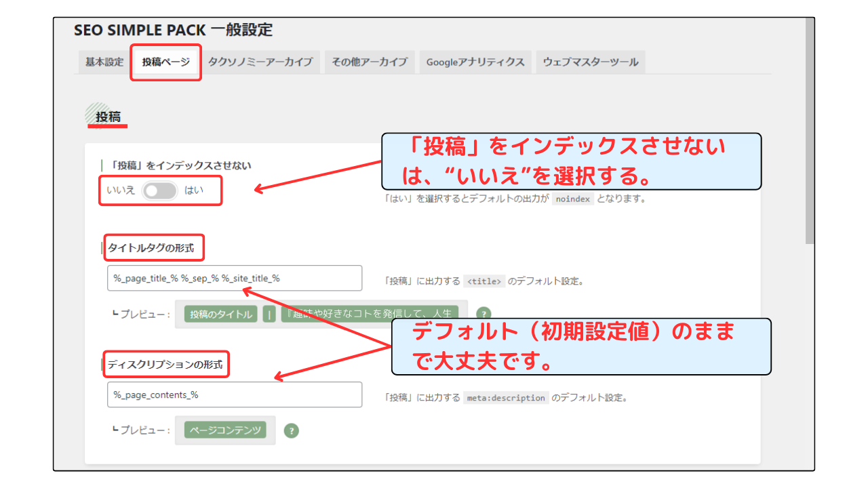
Task: Open the Googleアナリティクス tab
Action: coord(475,62)
